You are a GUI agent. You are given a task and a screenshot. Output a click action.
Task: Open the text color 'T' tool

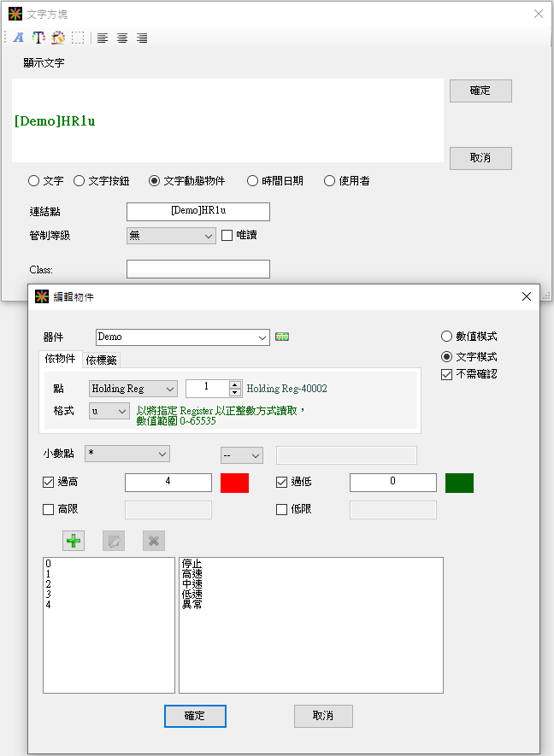[x=38, y=38]
